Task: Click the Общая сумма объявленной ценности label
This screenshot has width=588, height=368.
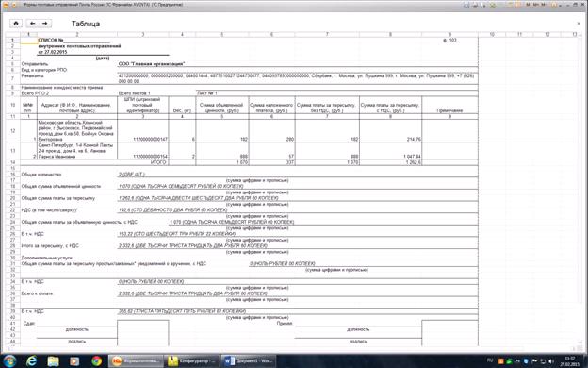Action: (61, 186)
